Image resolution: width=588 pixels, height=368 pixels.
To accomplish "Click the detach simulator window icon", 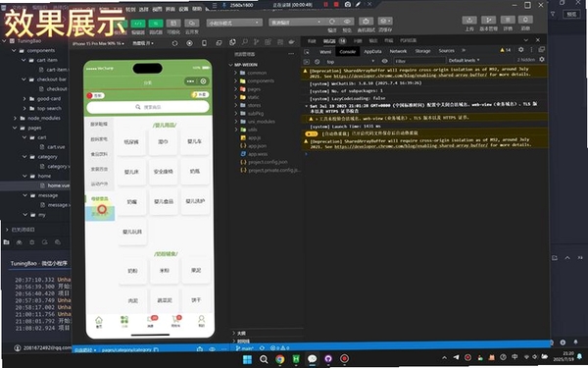I will click(x=219, y=43).
